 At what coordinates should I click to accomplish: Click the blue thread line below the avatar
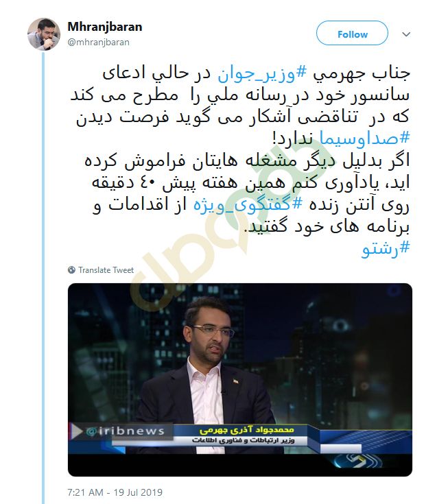(43, 277)
